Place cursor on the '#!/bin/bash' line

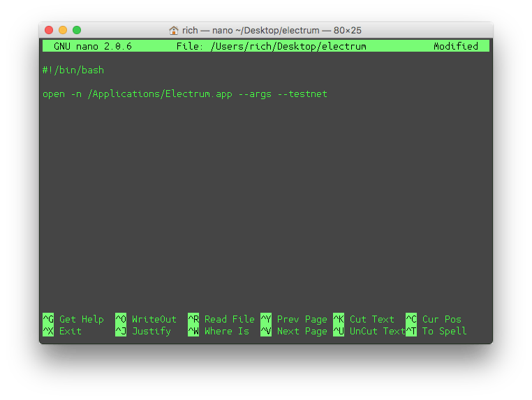pyautogui.click(x=73, y=71)
